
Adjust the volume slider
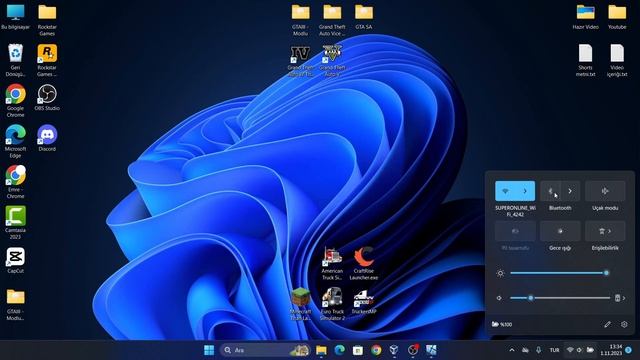pyautogui.click(x=560, y=298)
